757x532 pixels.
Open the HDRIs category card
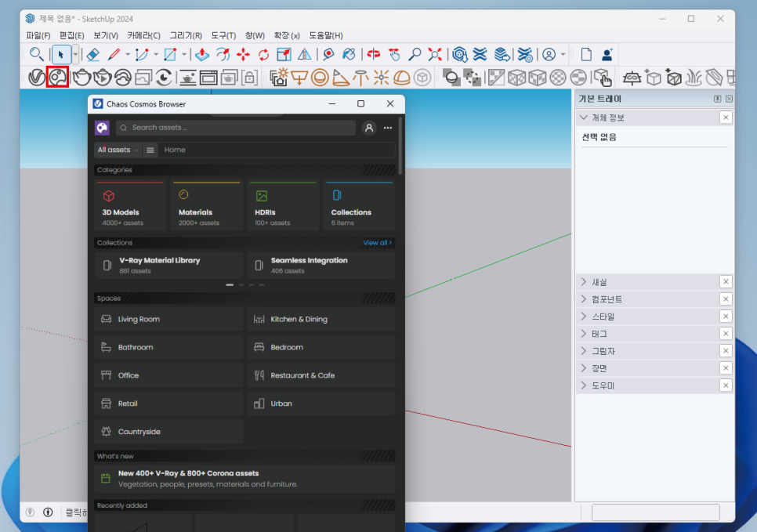point(283,206)
